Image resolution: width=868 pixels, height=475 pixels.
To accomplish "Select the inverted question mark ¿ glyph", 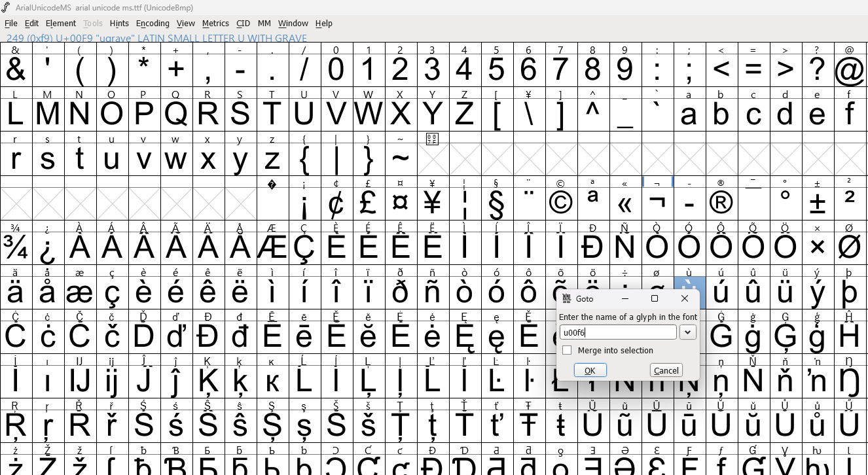I will pyautogui.click(x=48, y=248).
